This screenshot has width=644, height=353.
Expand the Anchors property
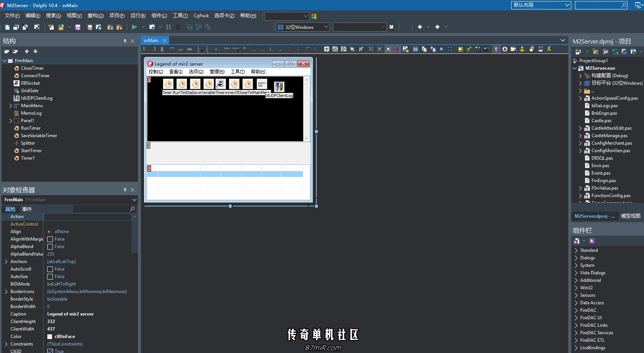tap(6, 262)
